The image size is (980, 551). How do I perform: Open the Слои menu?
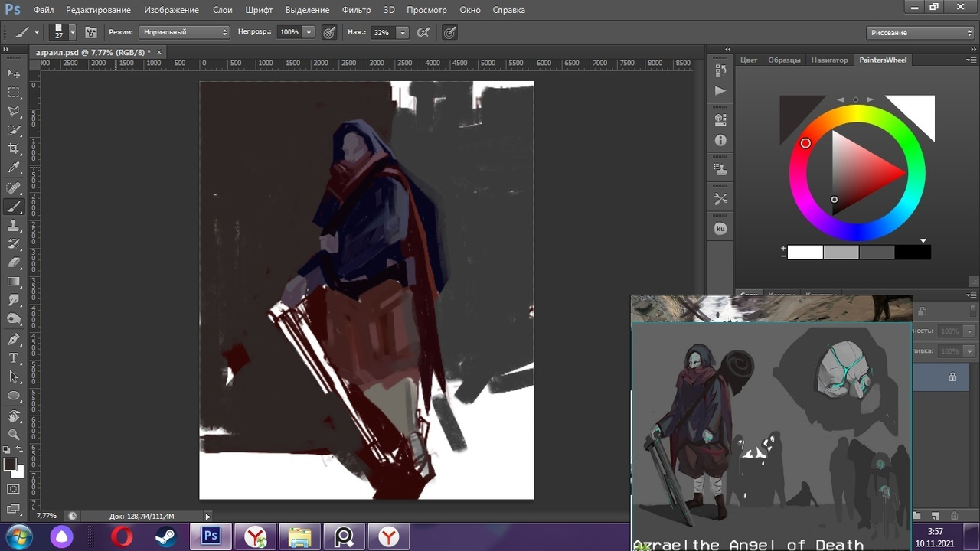click(x=222, y=10)
